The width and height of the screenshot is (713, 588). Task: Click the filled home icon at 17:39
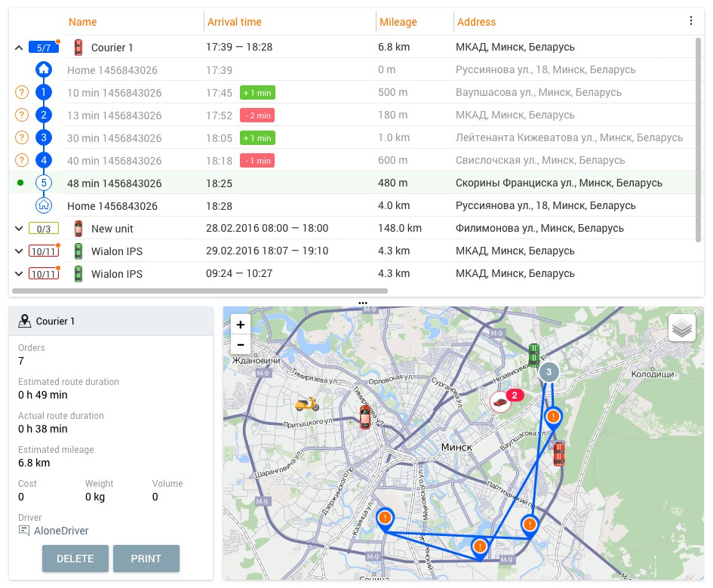tap(44, 69)
